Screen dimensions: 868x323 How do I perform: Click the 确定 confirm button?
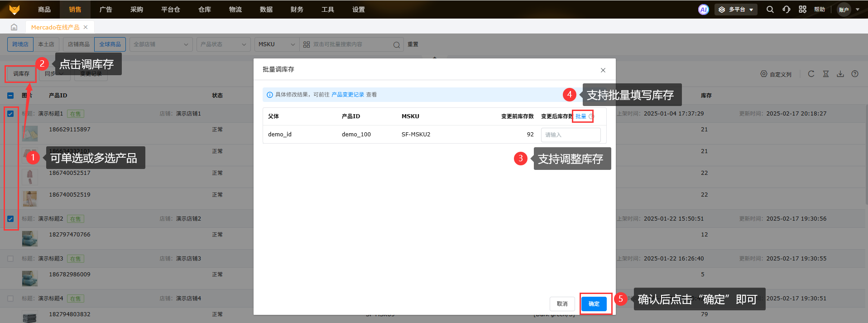594,304
